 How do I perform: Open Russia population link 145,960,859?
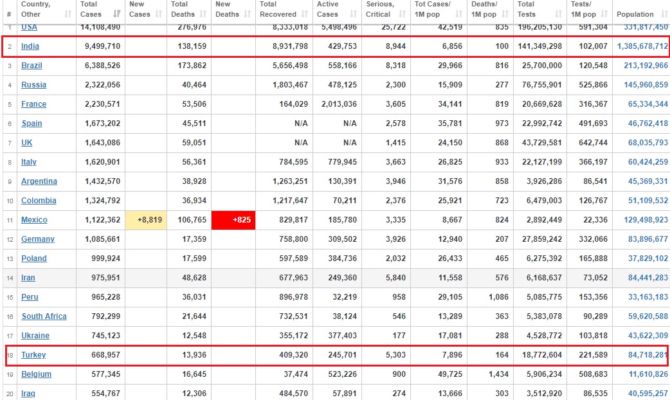point(646,85)
